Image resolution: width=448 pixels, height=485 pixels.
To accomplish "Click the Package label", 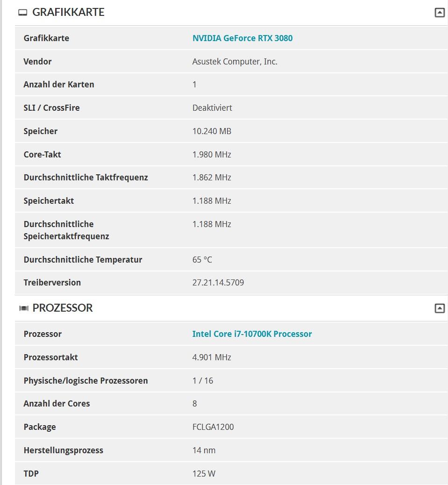I will [40, 427].
